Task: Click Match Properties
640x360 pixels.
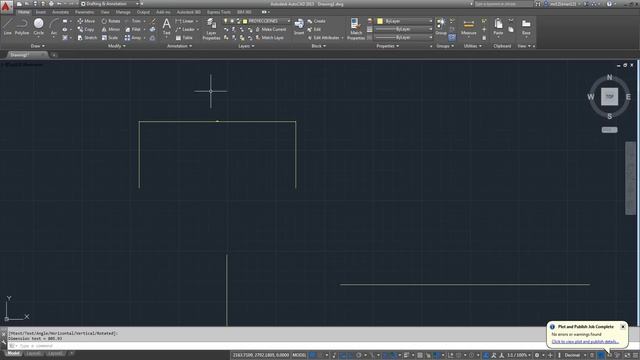Action: [356, 29]
